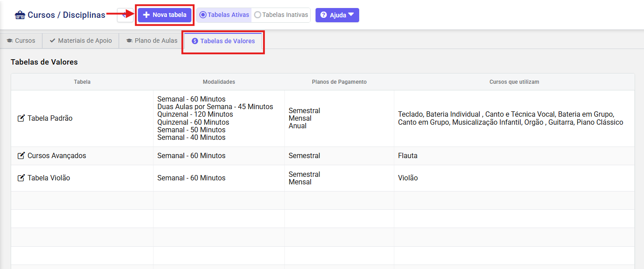Switch to the Cursos tab

pyautogui.click(x=21, y=41)
